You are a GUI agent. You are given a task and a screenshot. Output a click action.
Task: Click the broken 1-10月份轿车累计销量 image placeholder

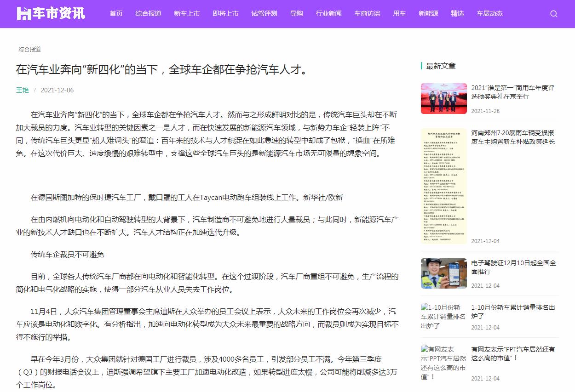[x=443, y=316]
